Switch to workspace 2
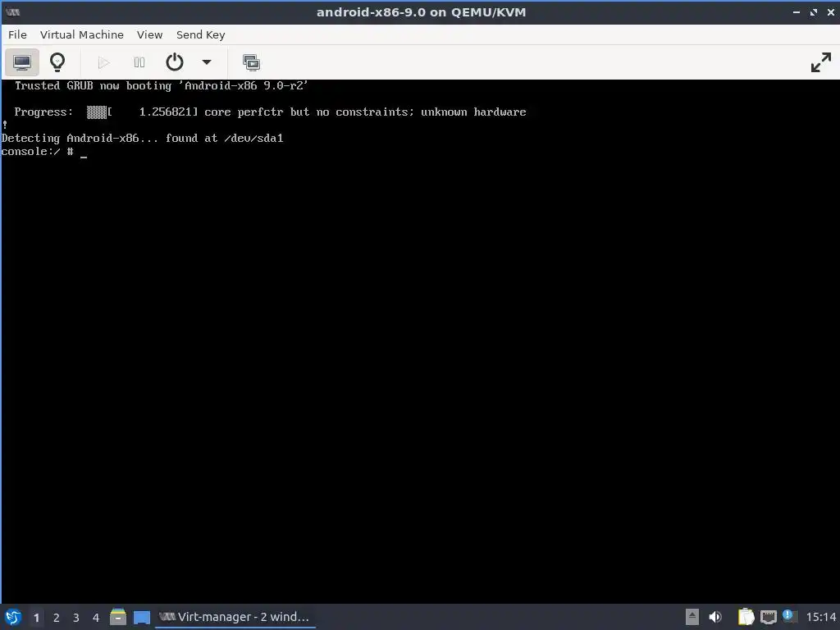This screenshot has width=840, height=630. pyautogui.click(x=57, y=618)
